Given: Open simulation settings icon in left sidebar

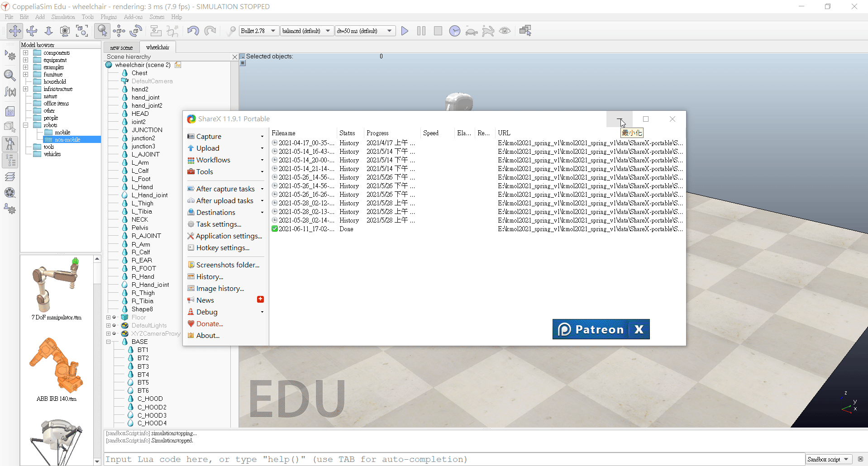Looking at the screenshot, I should (10, 56).
